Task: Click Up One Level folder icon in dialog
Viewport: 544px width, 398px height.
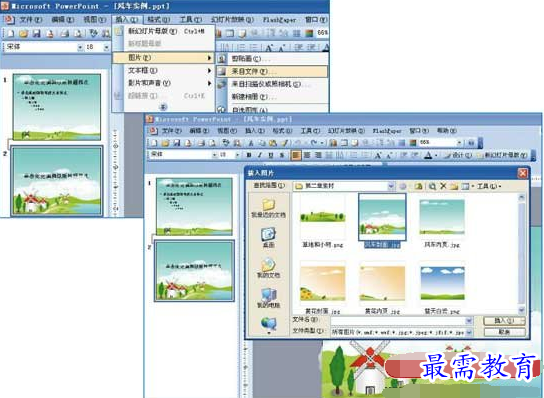Action: click(x=419, y=186)
